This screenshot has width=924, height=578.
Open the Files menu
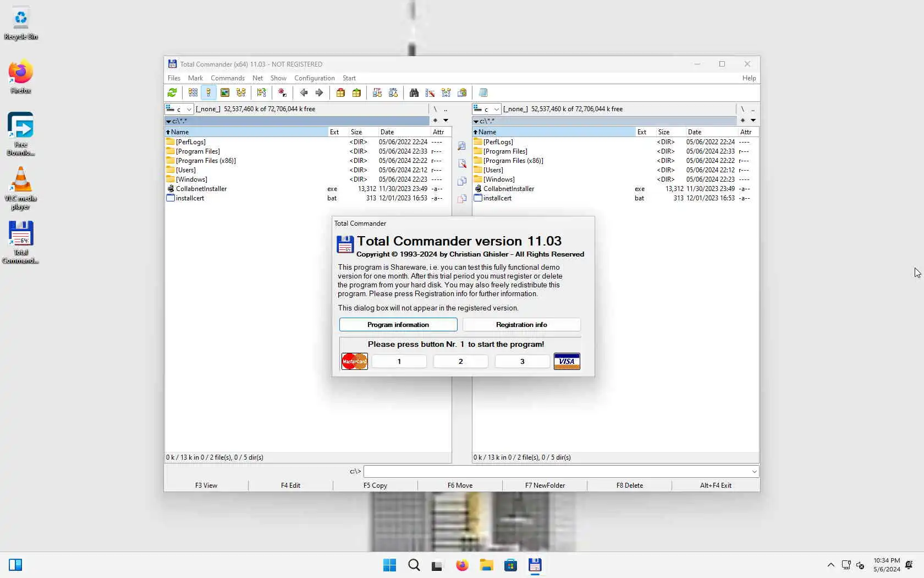[x=174, y=78]
